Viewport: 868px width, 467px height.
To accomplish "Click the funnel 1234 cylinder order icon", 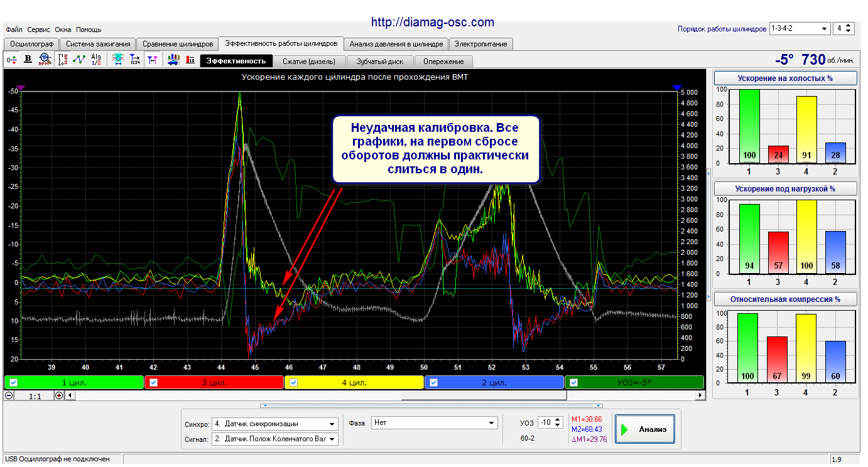I will 134,60.
